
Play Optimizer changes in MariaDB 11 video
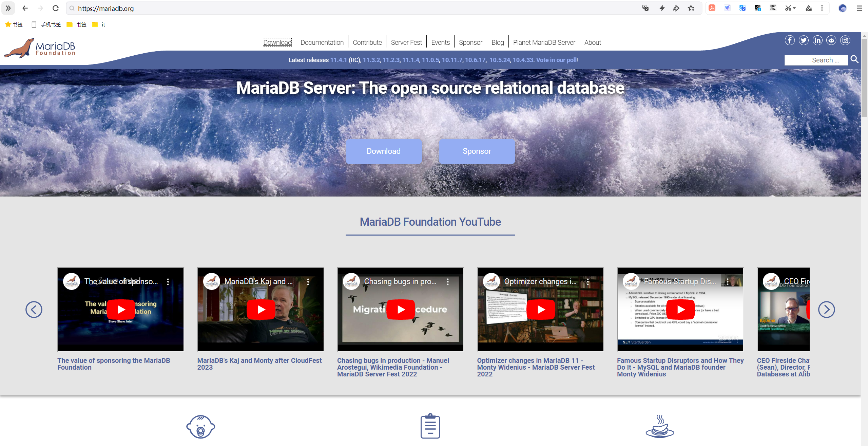[541, 309]
